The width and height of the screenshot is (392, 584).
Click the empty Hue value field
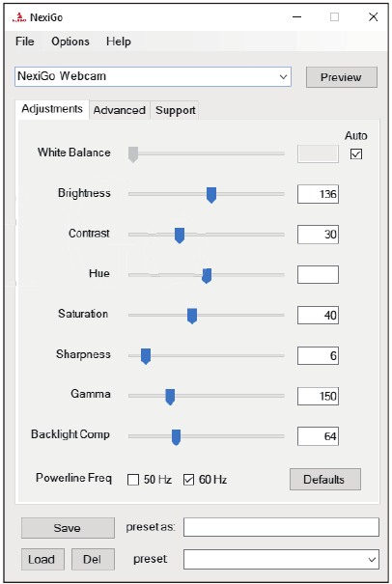pos(318,274)
